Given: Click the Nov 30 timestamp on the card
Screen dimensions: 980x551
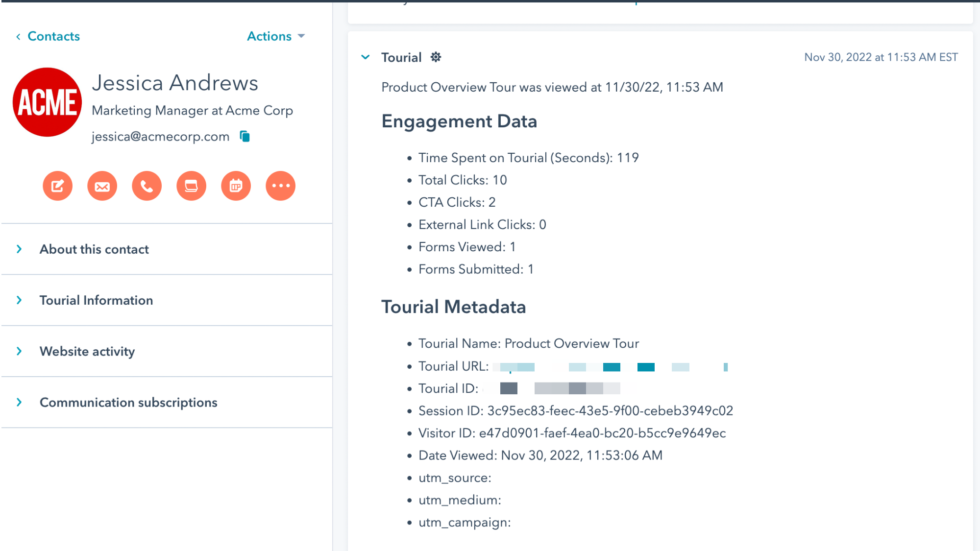Looking at the screenshot, I should [x=881, y=57].
